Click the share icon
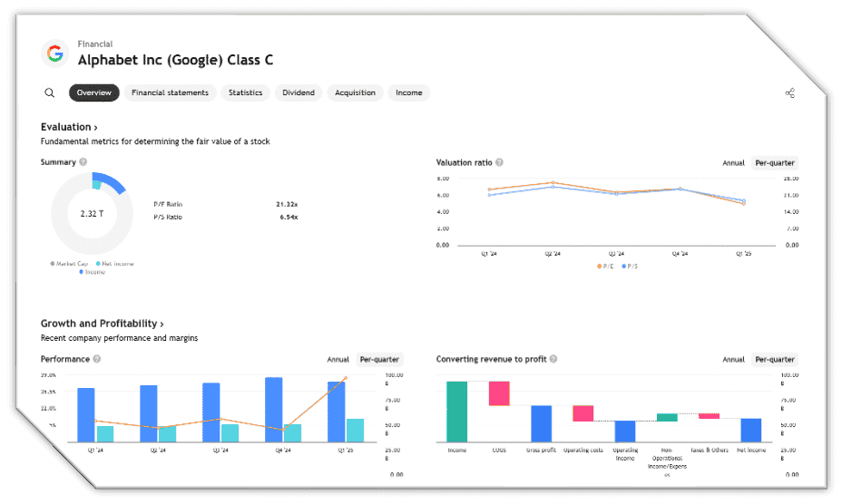Image resolution: width=842 pixels, height=504 pixels. [x=790, y=92]
